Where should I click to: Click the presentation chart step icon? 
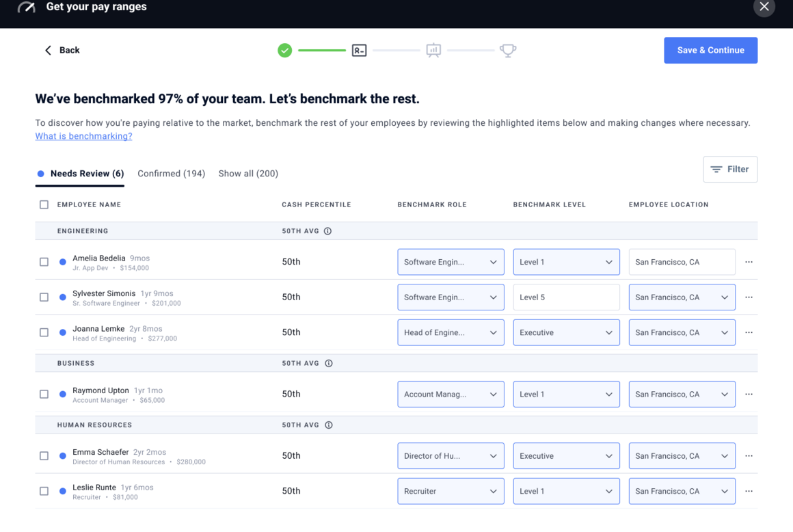433,51
